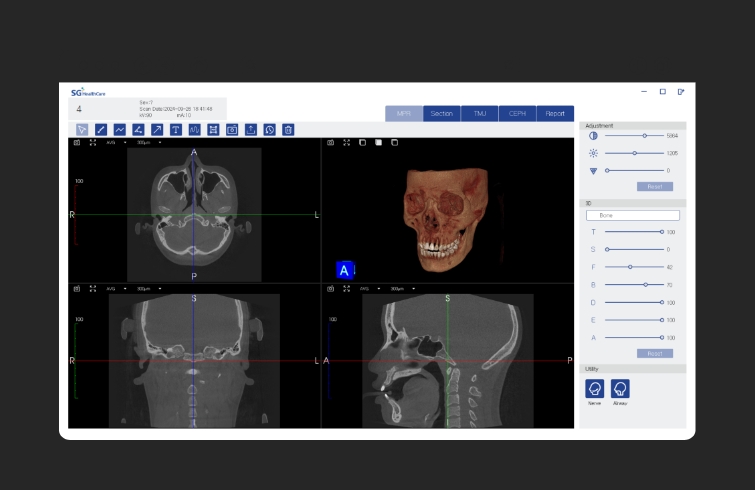Click Reset in the Adjustment panel
755x490 pixels.
[655, 186]
